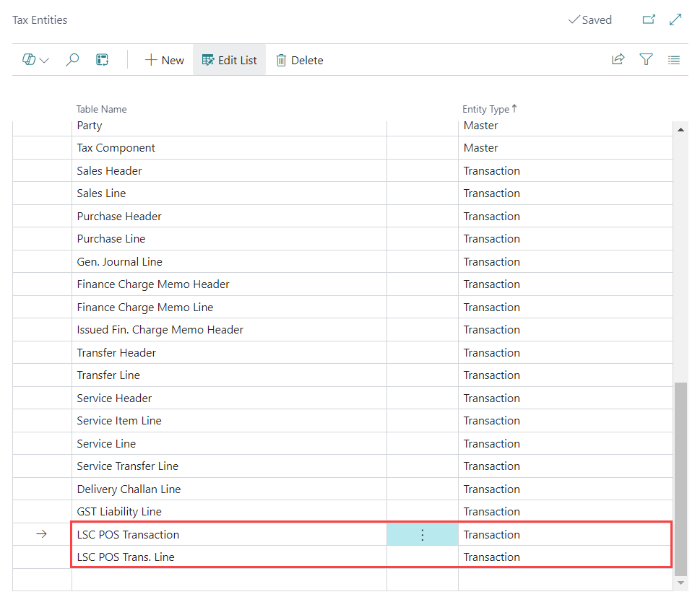This screenshot has height=597, width=700.
Task: Open page in new window icon
Action: (x=648, y=20)
